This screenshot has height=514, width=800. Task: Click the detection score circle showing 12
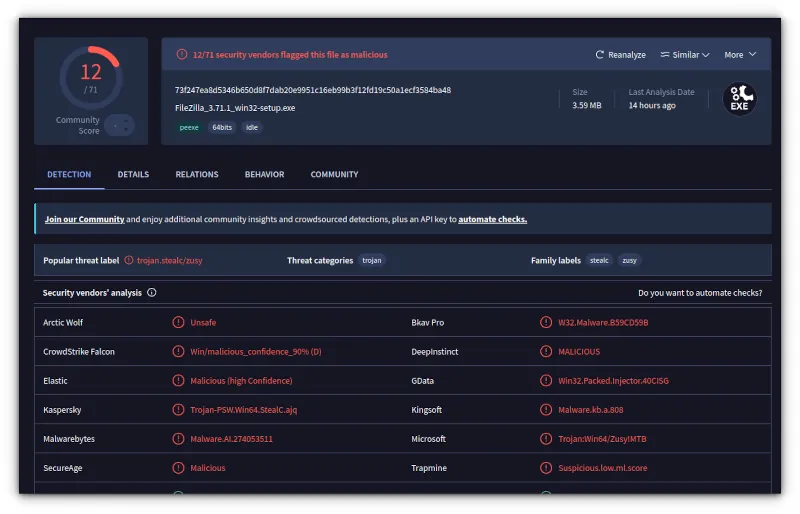91,77
